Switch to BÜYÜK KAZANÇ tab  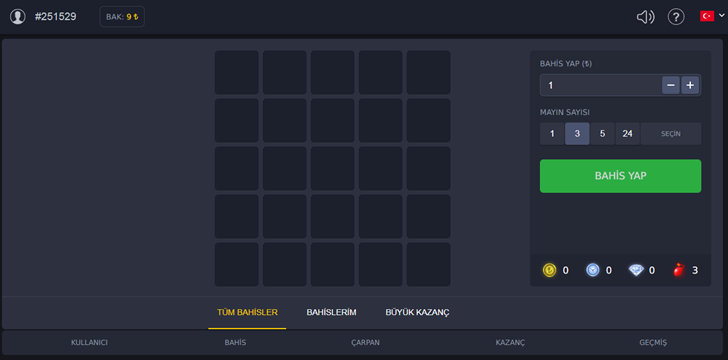tap(417, 313)
